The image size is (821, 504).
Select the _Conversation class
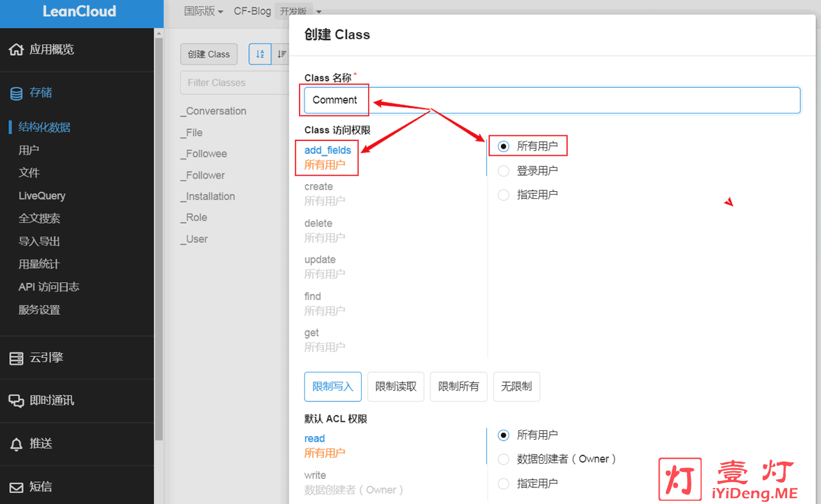(x=214, y=111)
